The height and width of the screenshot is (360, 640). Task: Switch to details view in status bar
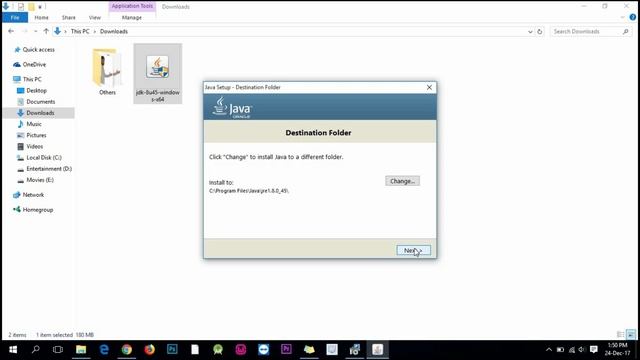(x=620, y=335)
